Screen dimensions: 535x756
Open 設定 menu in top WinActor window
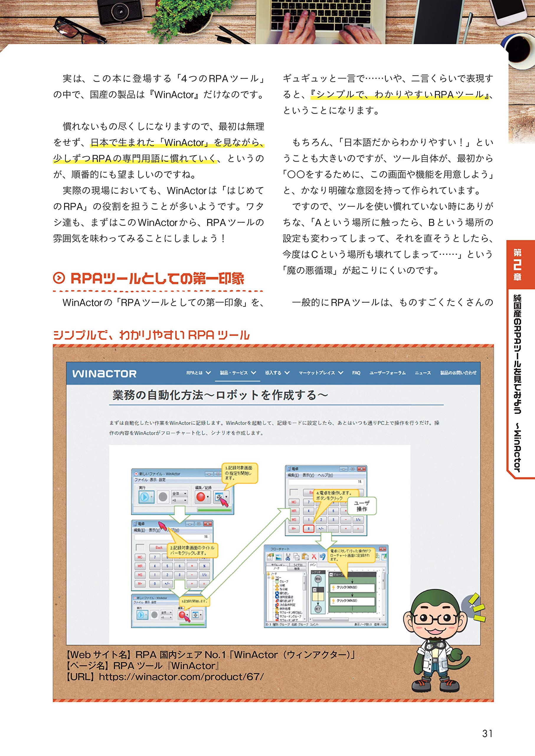tap(162, 480)
